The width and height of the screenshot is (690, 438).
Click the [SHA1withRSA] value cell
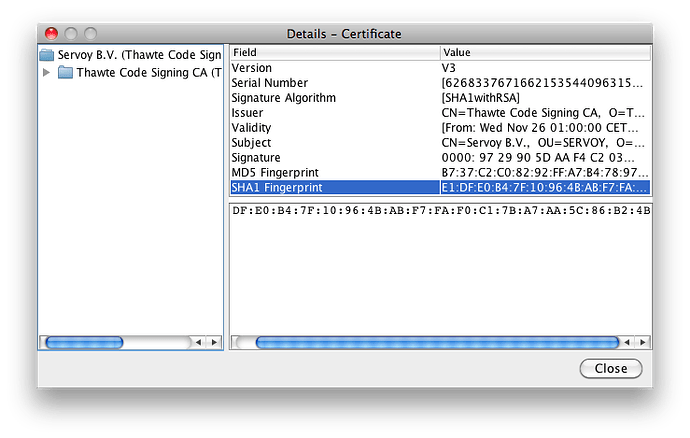point(481,98)
